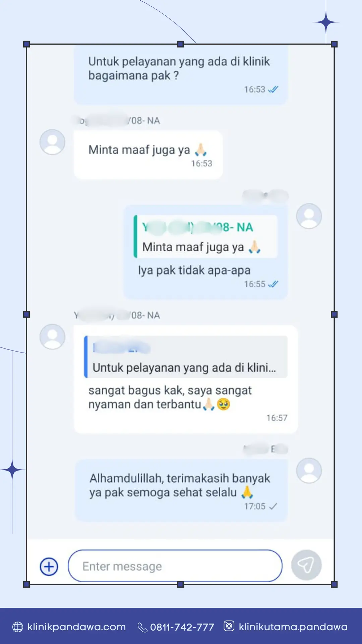Open avatar next to 'Minta maaf juga ya' message
The width and height of the screenshot is (362, 644).
pyautogui.click(x=52, y=142)
